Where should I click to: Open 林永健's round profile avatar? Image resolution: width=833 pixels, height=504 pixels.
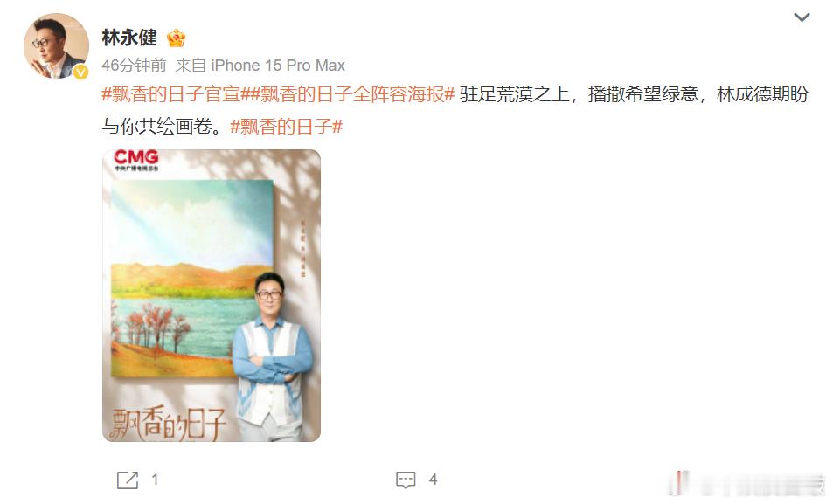click(x=56, y=45)
